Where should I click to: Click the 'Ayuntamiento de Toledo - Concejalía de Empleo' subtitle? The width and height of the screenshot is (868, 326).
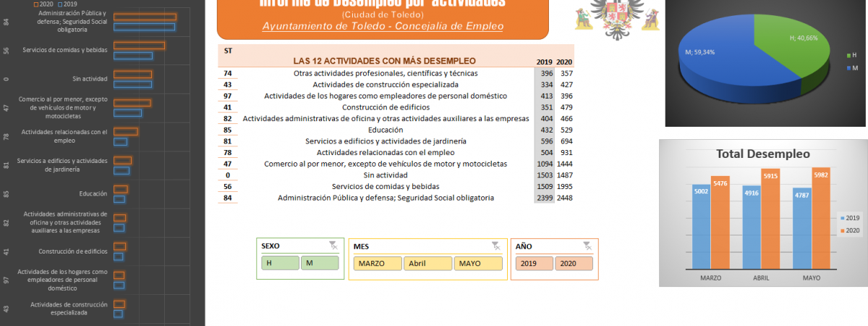pos(383,26)
